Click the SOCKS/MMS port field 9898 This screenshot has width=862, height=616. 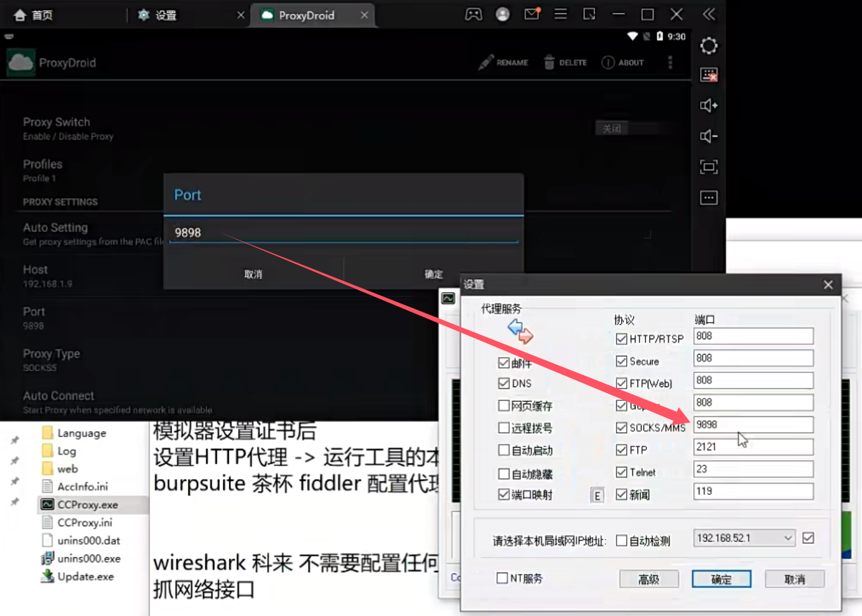pos(753,425)
